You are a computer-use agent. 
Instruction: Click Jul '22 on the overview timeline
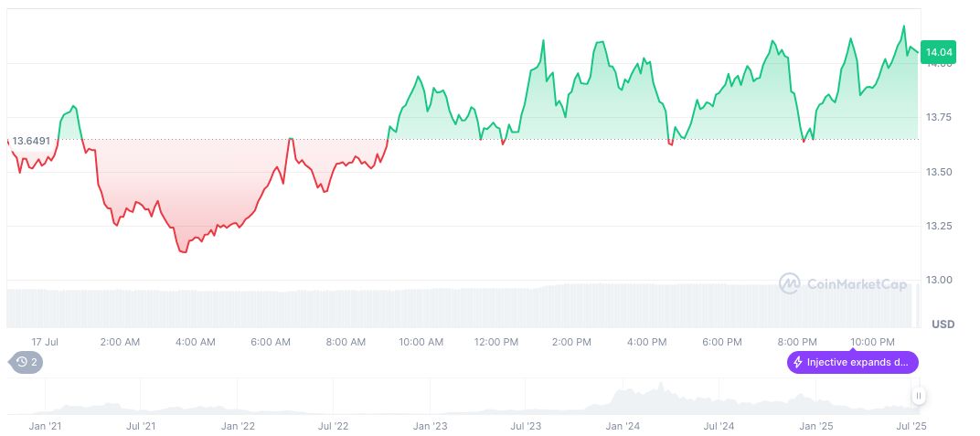coord(333,426)
